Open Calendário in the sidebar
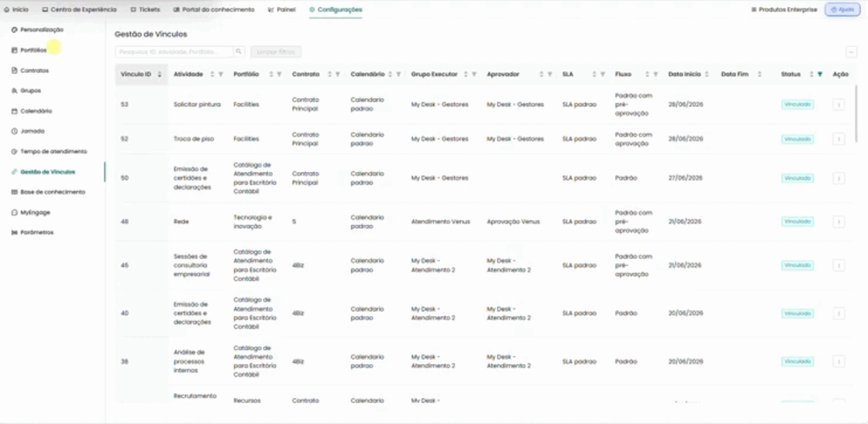Viewport: 868px width, 424px height. (31, 111)
